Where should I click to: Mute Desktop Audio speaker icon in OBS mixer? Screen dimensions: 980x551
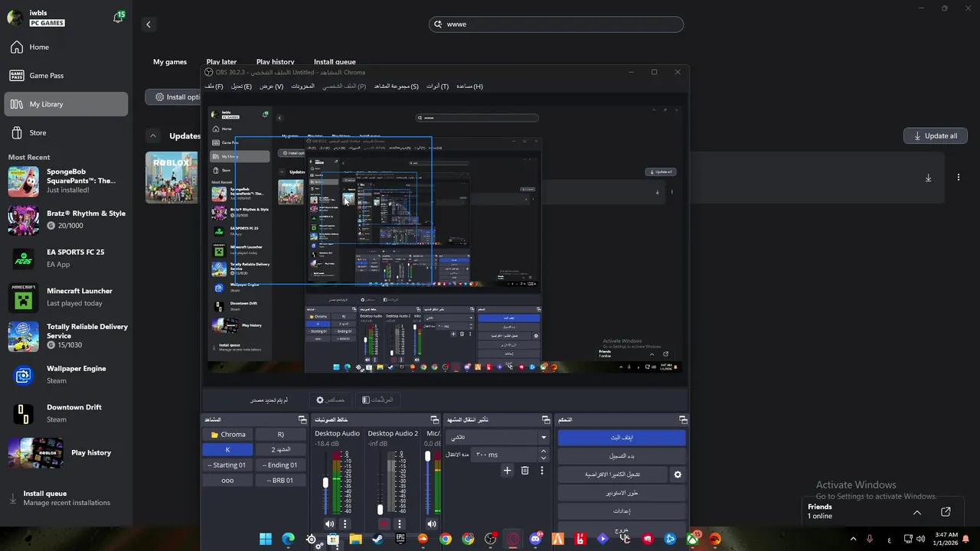pos(330,524)
